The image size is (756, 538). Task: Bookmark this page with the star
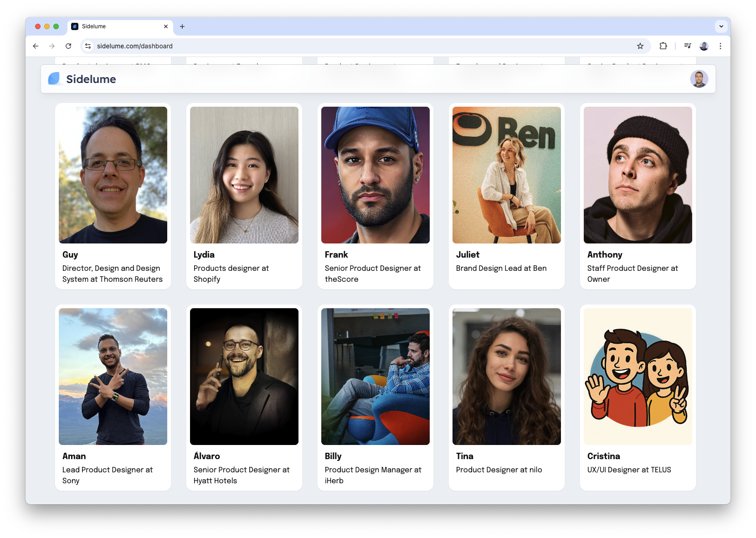[640, 46]
